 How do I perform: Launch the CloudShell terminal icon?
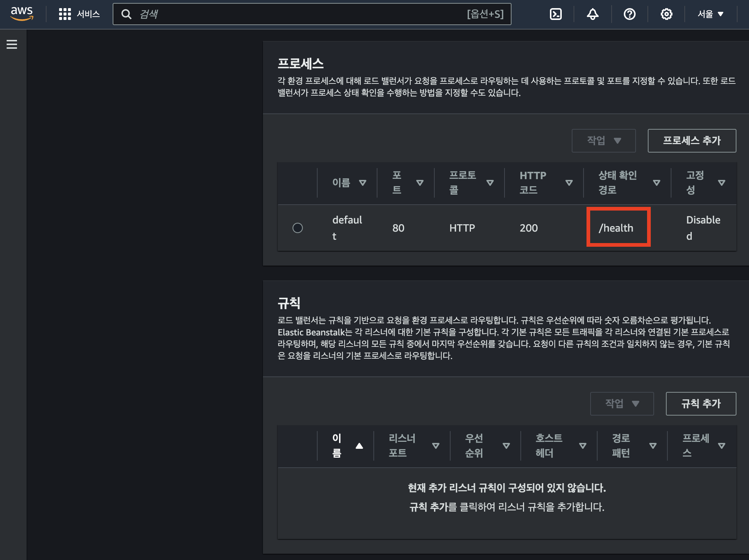click(x=556, y=14)
